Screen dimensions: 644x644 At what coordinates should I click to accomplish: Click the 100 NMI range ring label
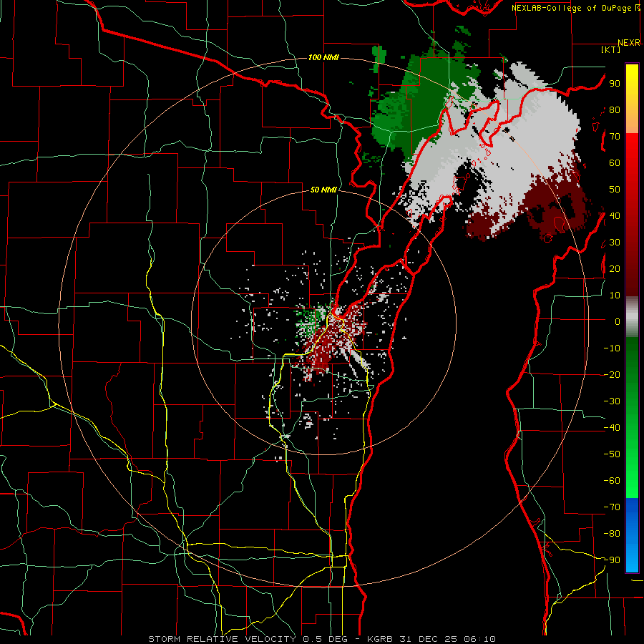pos(323,57)
